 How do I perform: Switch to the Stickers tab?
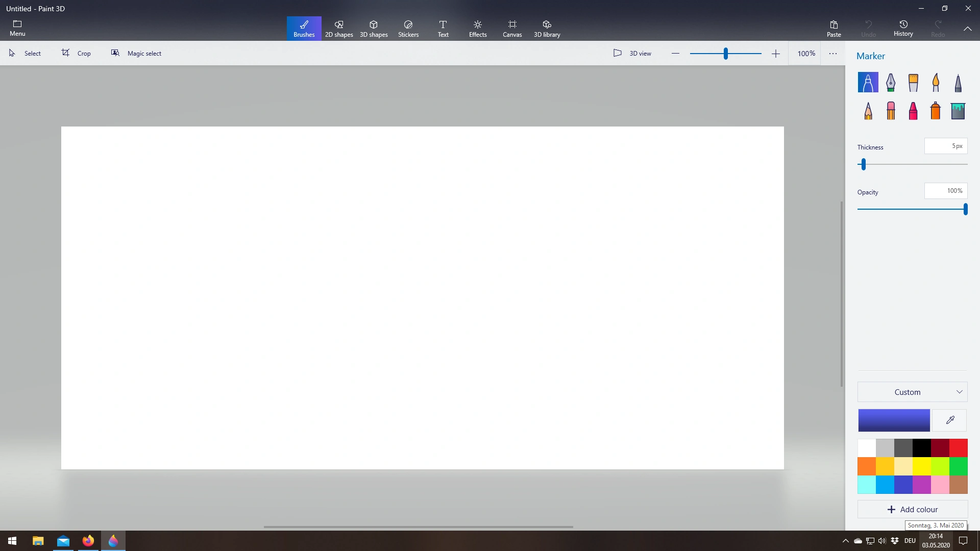coord(408,29)
